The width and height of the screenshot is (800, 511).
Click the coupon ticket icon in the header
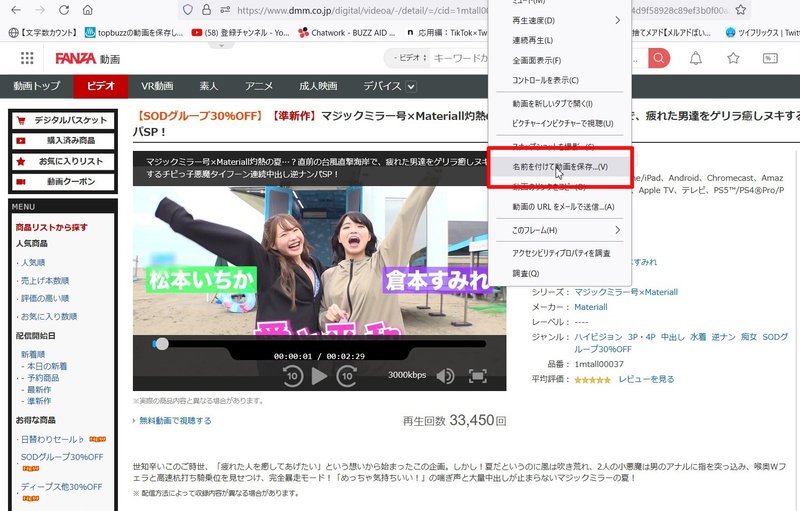pyautogui.click(x=770, y=58)
